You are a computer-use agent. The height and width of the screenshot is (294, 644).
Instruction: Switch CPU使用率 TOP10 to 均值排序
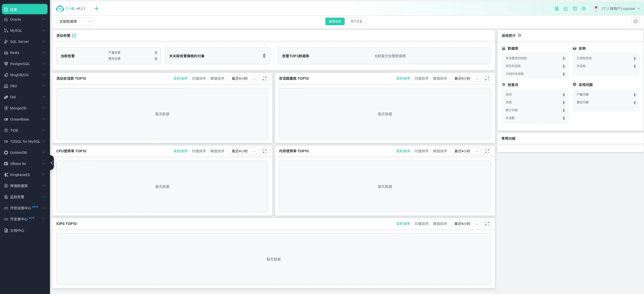click(x=199, y=151)
